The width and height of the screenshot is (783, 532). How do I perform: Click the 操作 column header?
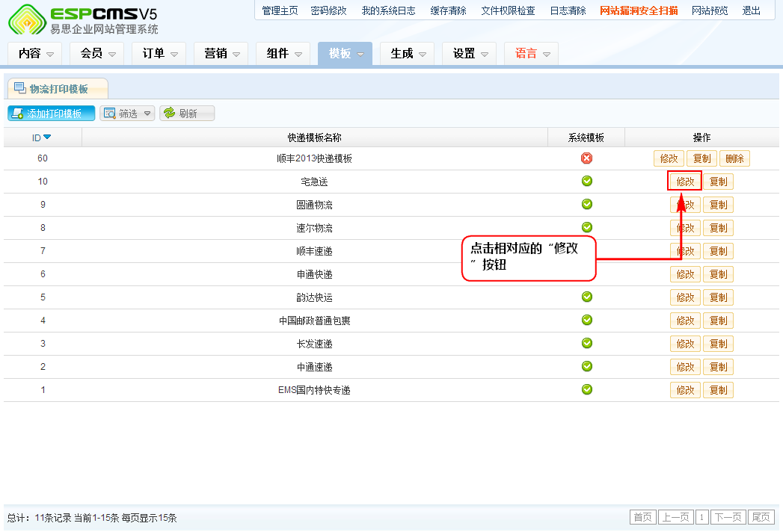click(x=701, y=137)
